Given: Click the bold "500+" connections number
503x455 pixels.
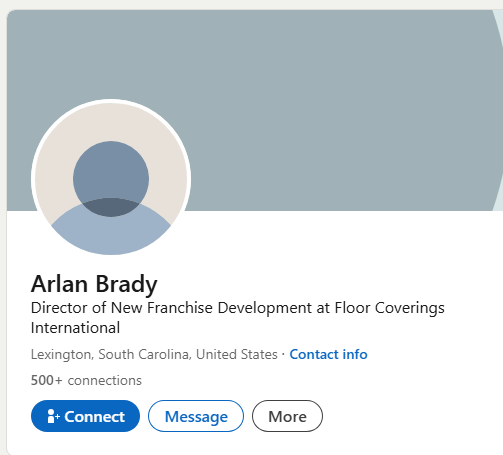Looking at the screenshot, I should [47, 380].
